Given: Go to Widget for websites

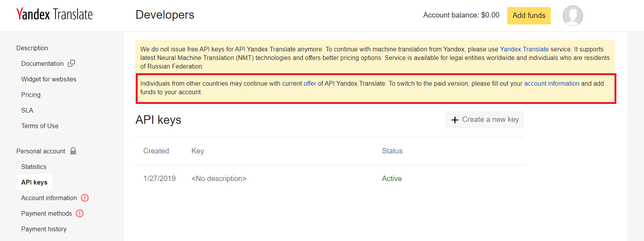Looking at the screenshot, I should point(49,79).
